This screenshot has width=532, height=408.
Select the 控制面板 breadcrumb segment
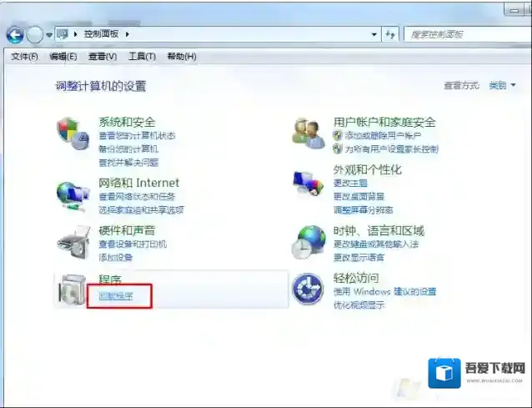point(101,34)
